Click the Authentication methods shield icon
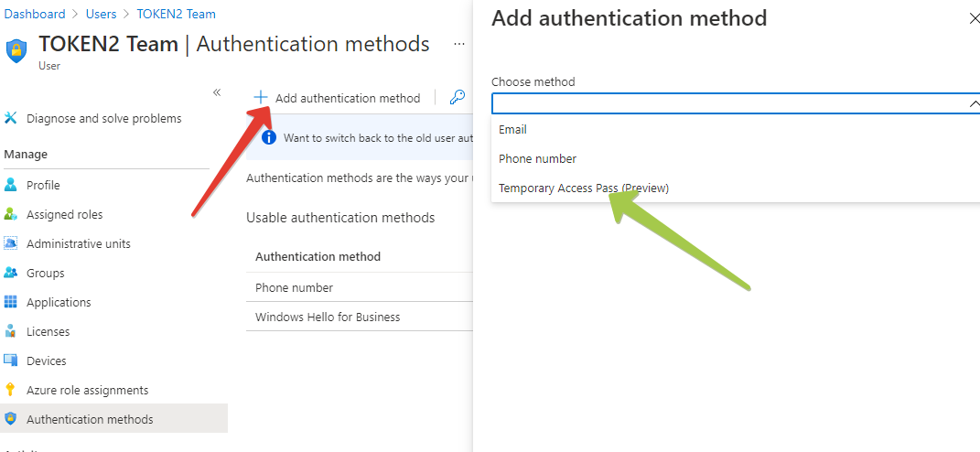This screenshot has width=980, height=452. coord(11,419)
